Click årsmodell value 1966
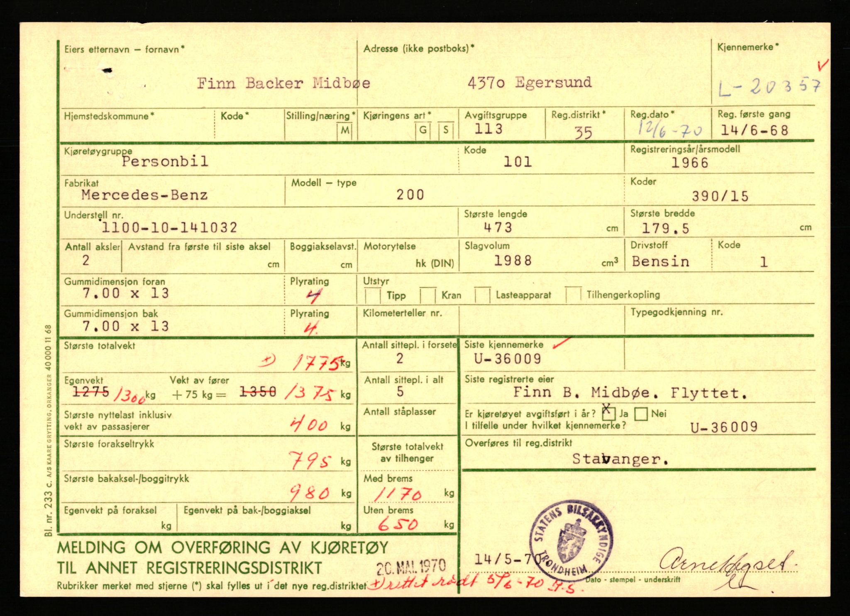Screen dimensions: 850x616 tap(690, 163)
